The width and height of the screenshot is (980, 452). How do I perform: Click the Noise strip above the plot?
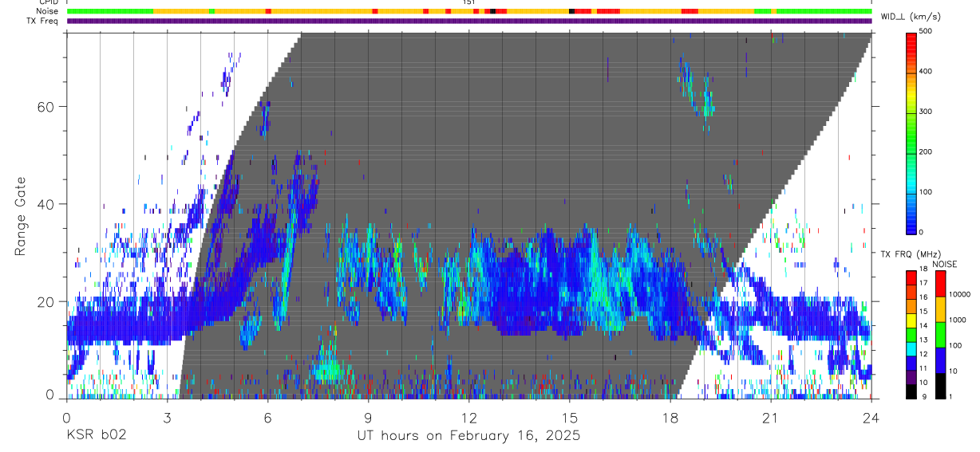pyautogui.click(x=469, y=11)
